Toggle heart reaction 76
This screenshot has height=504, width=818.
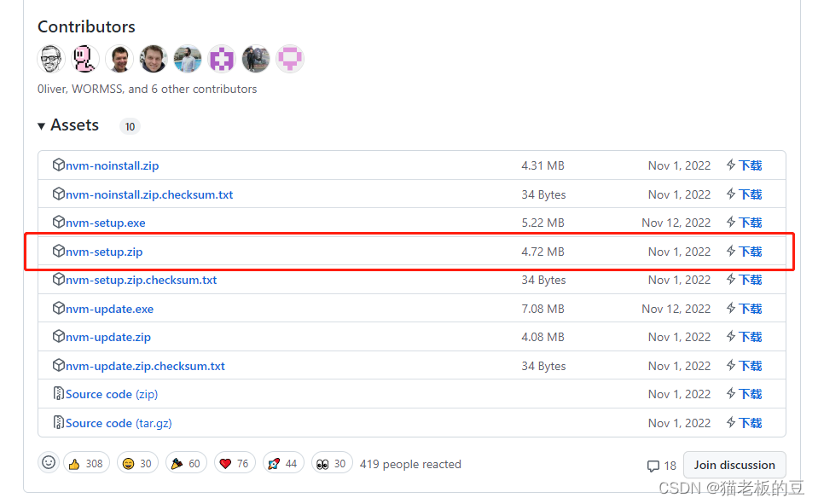click(235, 463)
